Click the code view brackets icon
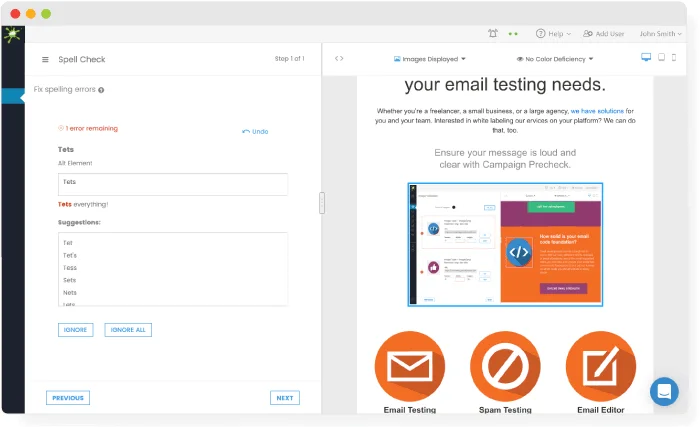Screen dimensions: 700x427 (339, 58)
